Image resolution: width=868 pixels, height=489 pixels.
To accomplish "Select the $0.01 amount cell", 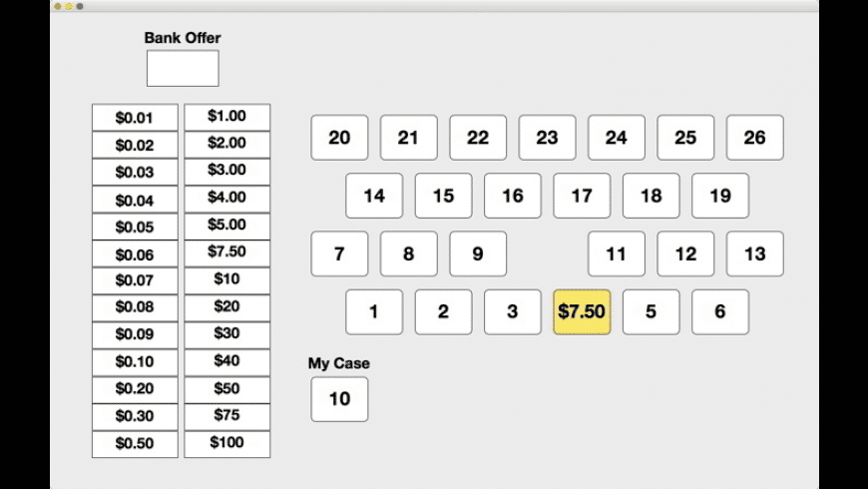I will point(135,118).
